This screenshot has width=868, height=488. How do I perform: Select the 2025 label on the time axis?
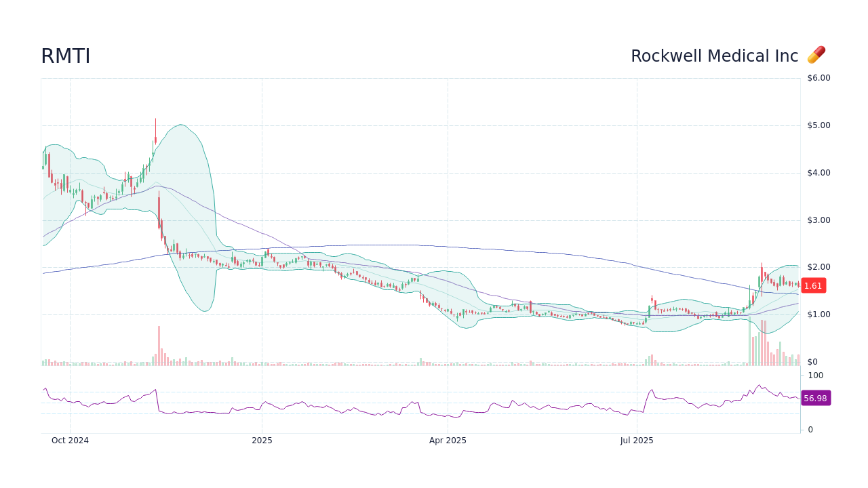pyautogui.click(x=262, y=440)
